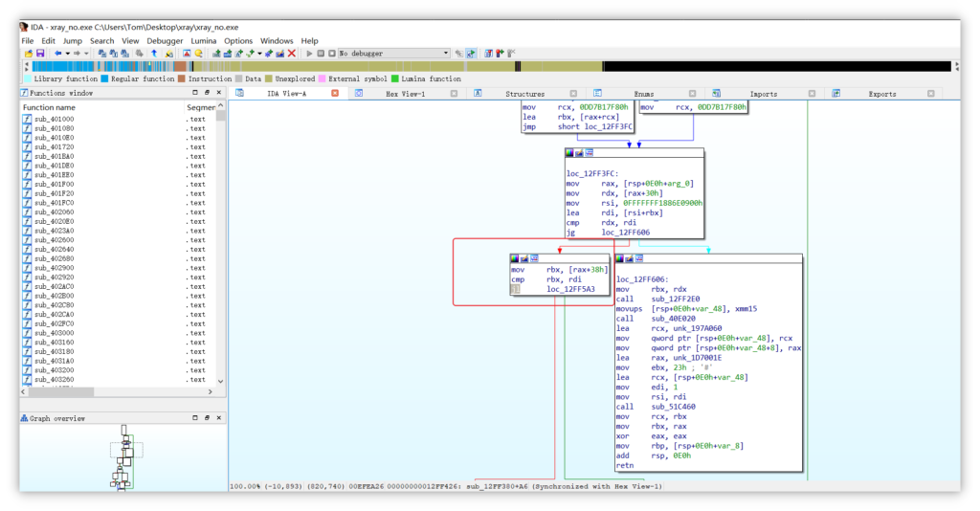Click the blue up arrow toolbar icon
The image size is (980, 511).
pyautogui.click(x=154, y=54)
